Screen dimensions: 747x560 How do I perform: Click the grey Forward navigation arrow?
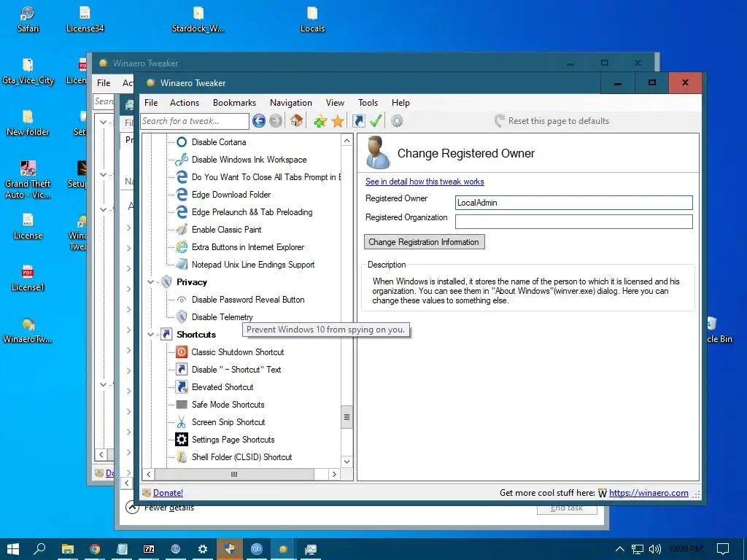pyautogui.click(x=275, y=121)
